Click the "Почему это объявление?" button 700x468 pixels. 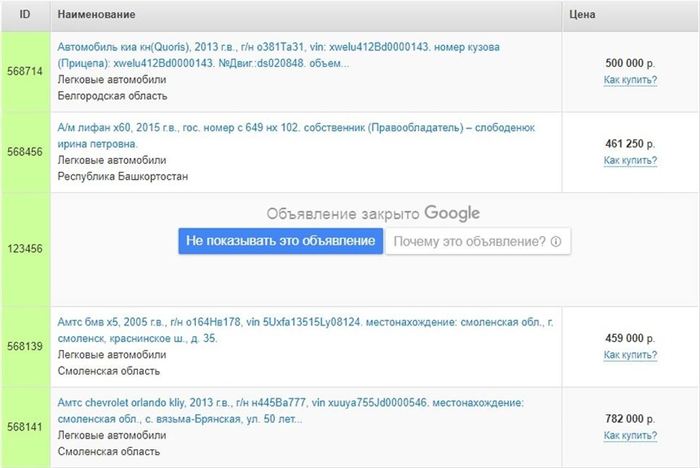478,242
